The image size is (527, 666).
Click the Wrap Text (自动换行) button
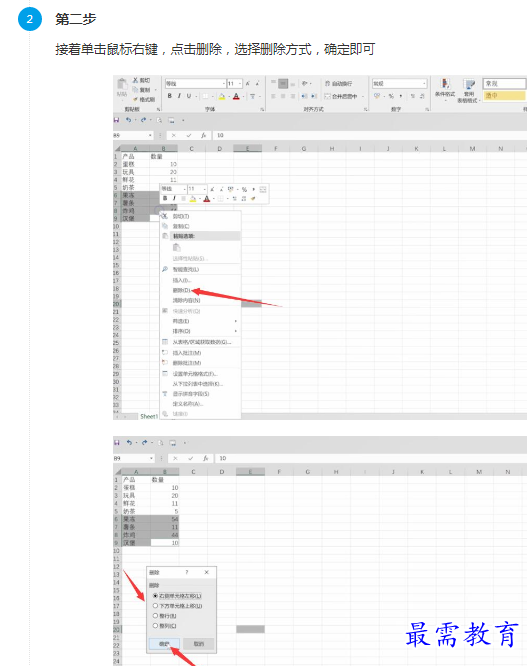point(338,83)
